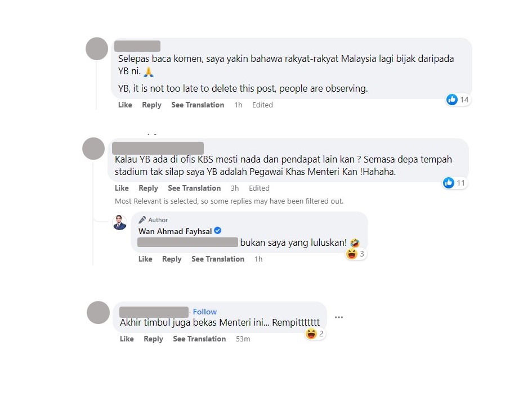The image size is (532, 405).
Task: View edit history via Edited on first comment
Action: click(x=262, y=105)
